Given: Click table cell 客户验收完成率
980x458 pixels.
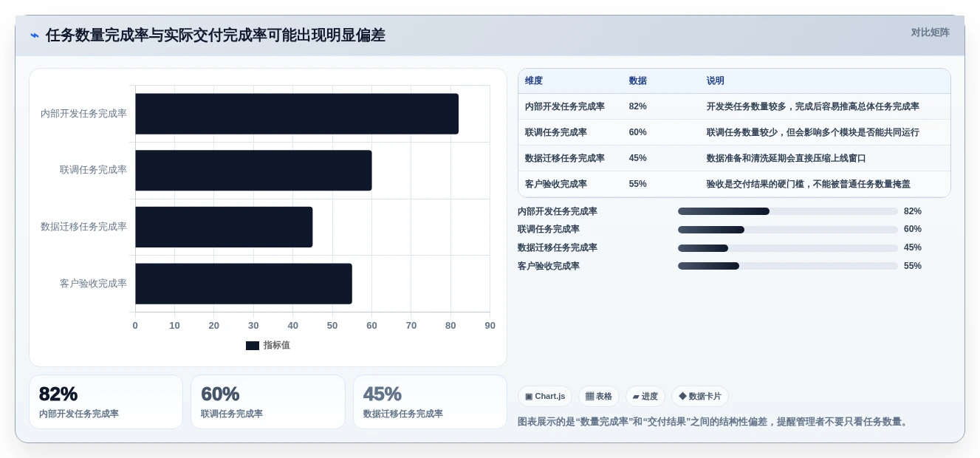Looking at the screenshot, I should 556,184.
